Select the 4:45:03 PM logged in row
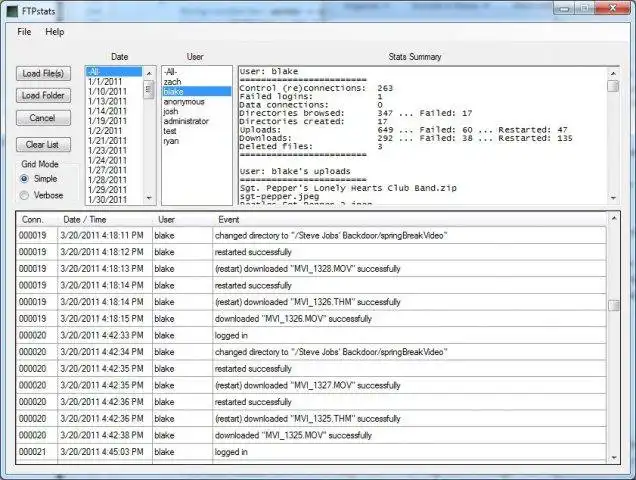 (312, 452)
